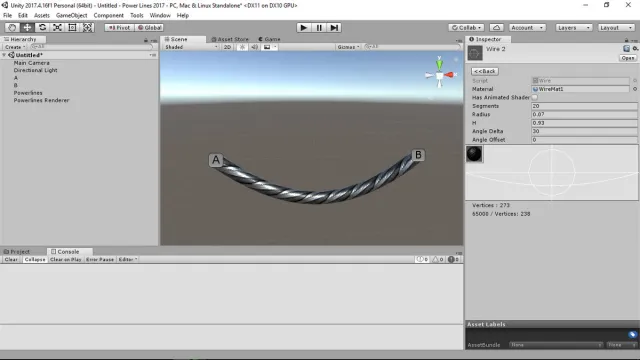Select the Inspector tab
This screenshot has width=640, height=360.
488,39
